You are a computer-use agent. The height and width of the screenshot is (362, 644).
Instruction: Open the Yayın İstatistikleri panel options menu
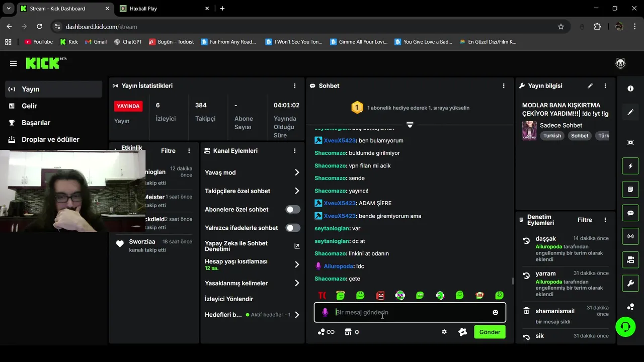point(295,86)
